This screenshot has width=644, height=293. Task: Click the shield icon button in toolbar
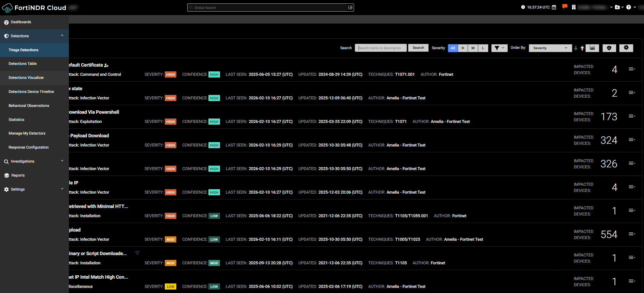tap(609, 48)
